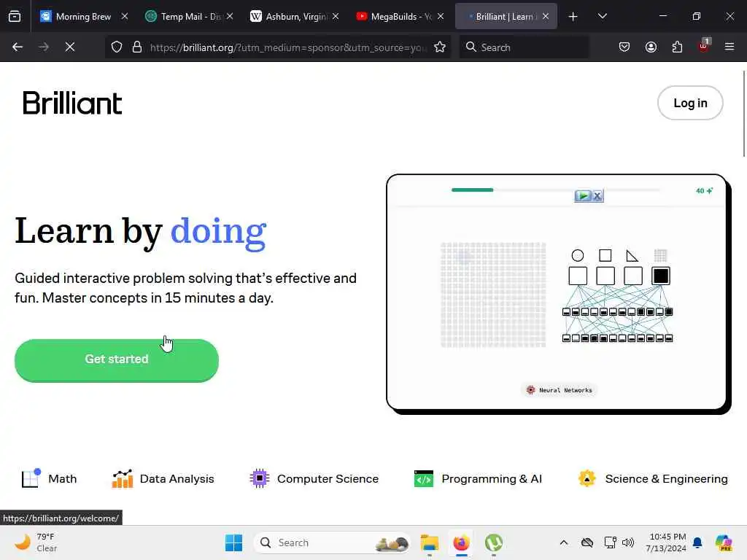
Task: Show hidden system tray icons
Action: 564,542
